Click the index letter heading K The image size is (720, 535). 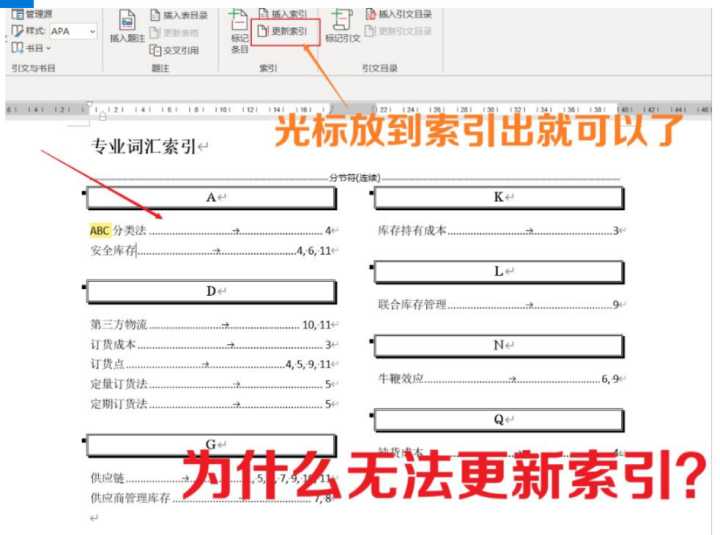pos(499,197)
